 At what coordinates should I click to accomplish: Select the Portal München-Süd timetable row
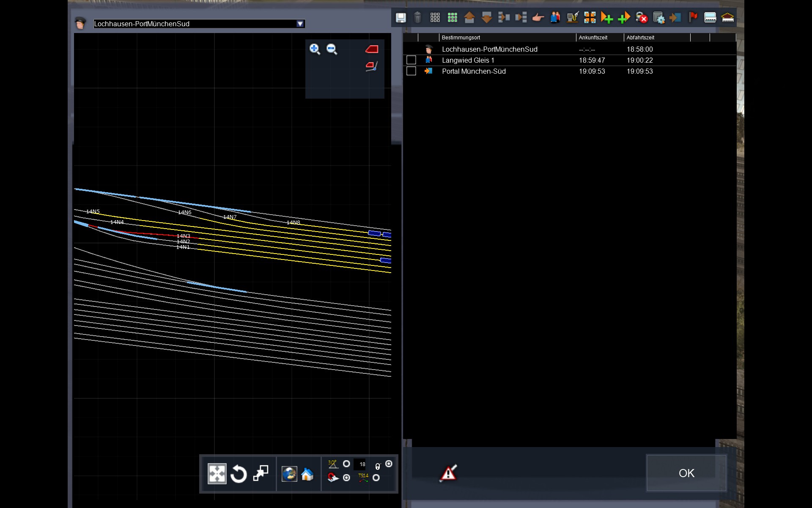pos(474,71)
